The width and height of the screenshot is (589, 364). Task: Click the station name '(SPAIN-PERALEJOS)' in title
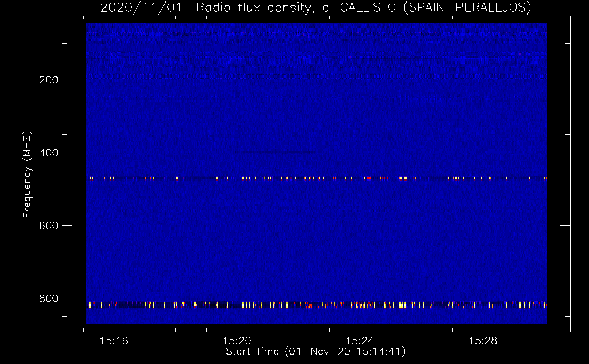pyautogui.click(x=467, y=7)
